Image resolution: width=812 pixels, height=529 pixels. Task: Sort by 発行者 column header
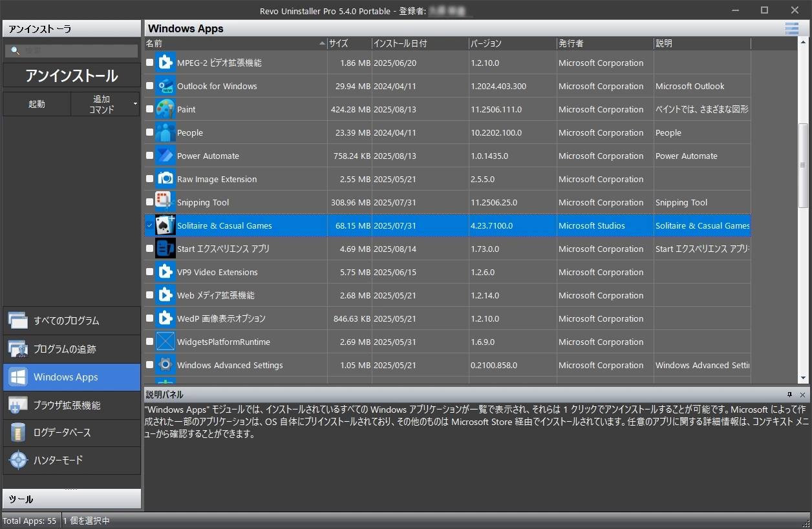pyautogui.click(x=605, y=43)
